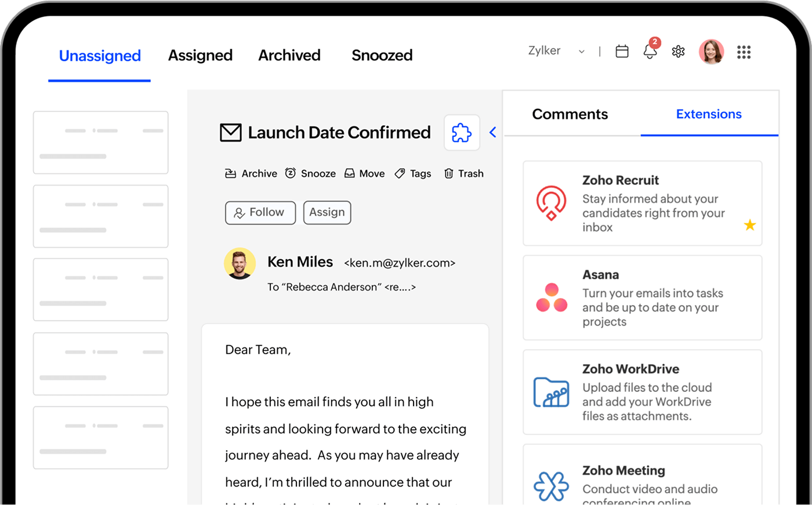Add Tags to the email

click(x=413, y=173)
